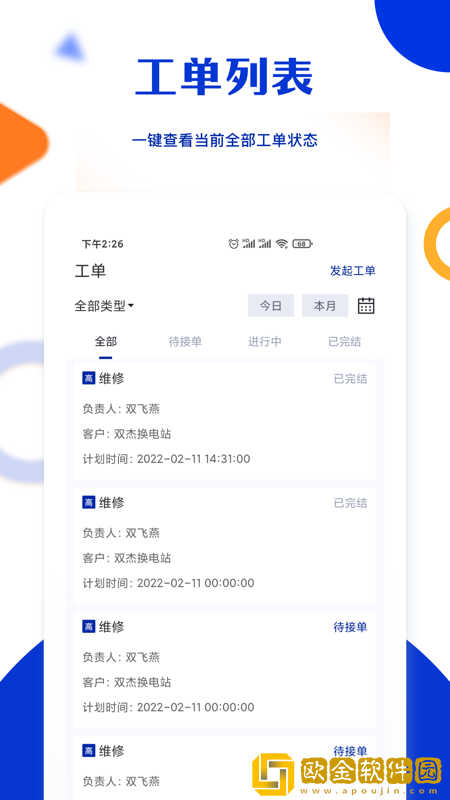The width and height of the screenshot is (450, 800).
Task: Select 已完结 status on 14:31:00 order
Action: click(x=351, y=379)
